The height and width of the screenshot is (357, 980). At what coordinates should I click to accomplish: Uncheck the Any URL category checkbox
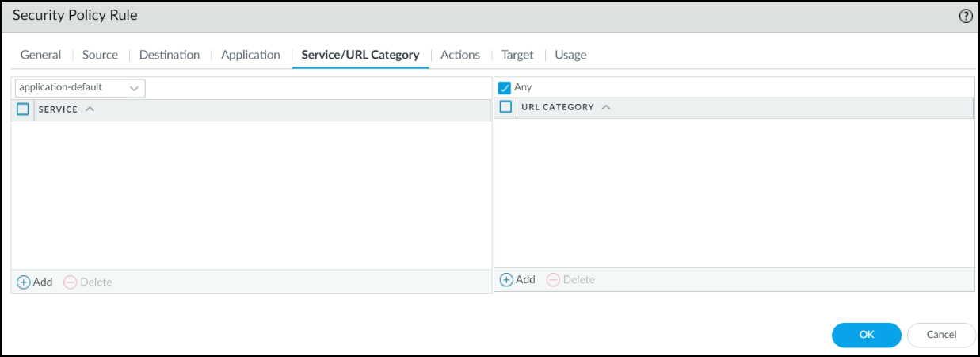(505, 88)
